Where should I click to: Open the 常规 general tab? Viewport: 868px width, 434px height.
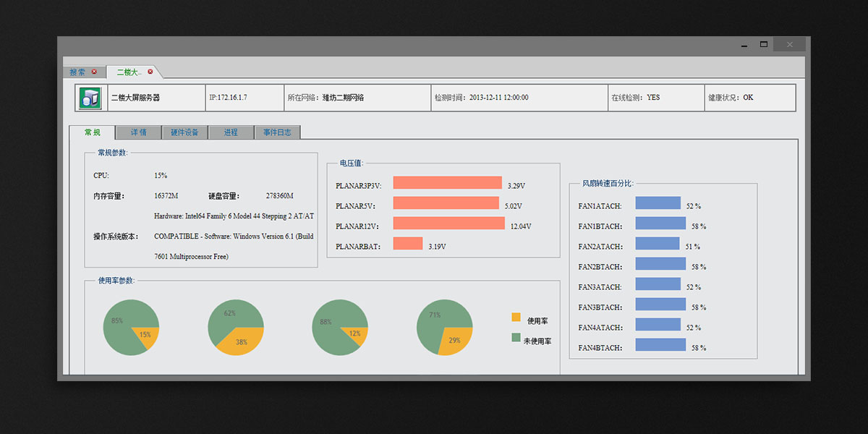point(92,132)
